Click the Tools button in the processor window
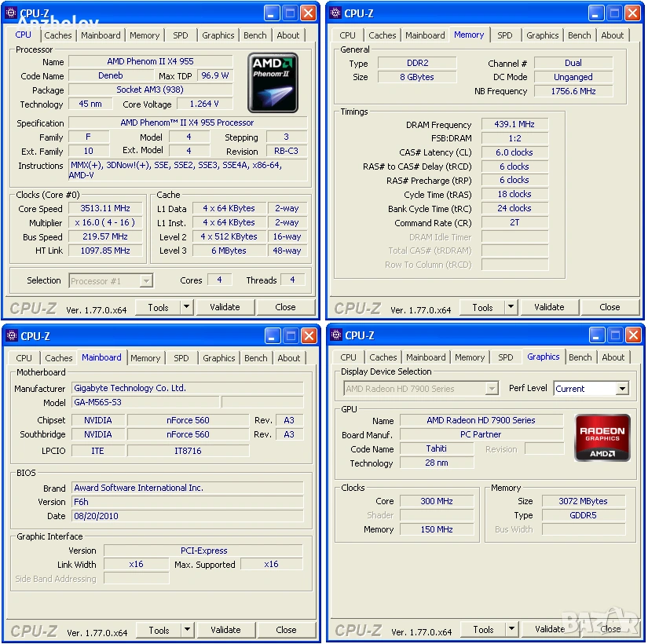Viewport: 648px width, 644px height. pyautogui.click(x=159, y=307)
